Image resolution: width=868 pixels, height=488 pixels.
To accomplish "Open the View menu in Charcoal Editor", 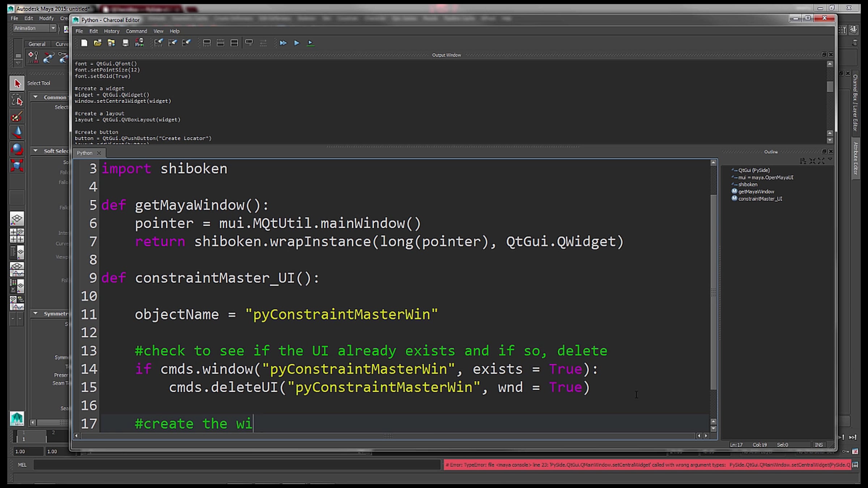I will pyautogui.click(x=158, y=31).
